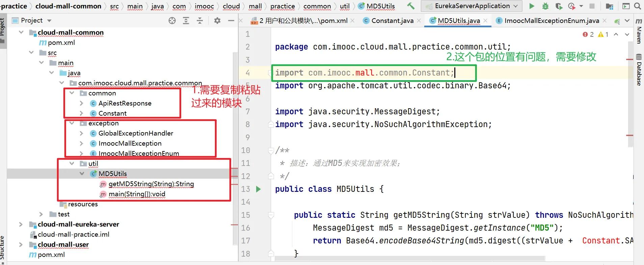Run EurekaServerApplication with the green play icon
The image size is (644, 265).
point(532,6)
